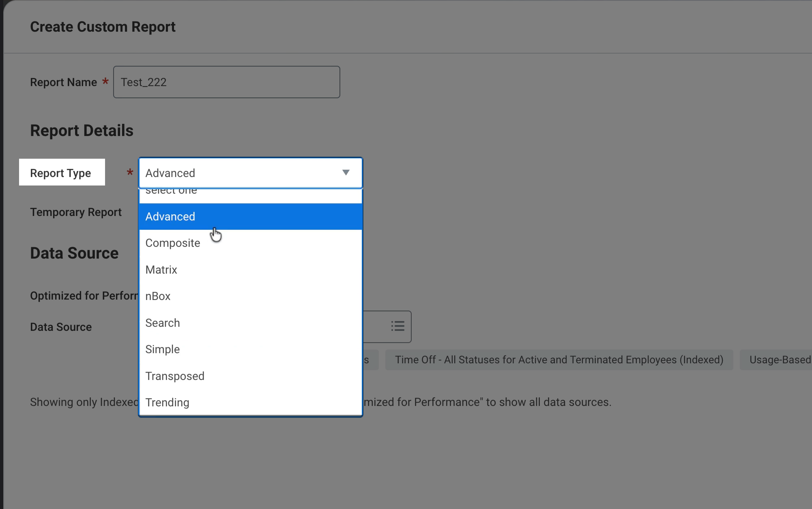Image resolution: width=812 pixels, height=509 pixels.
Task: Select nBox report type
Action: [251, 296]
